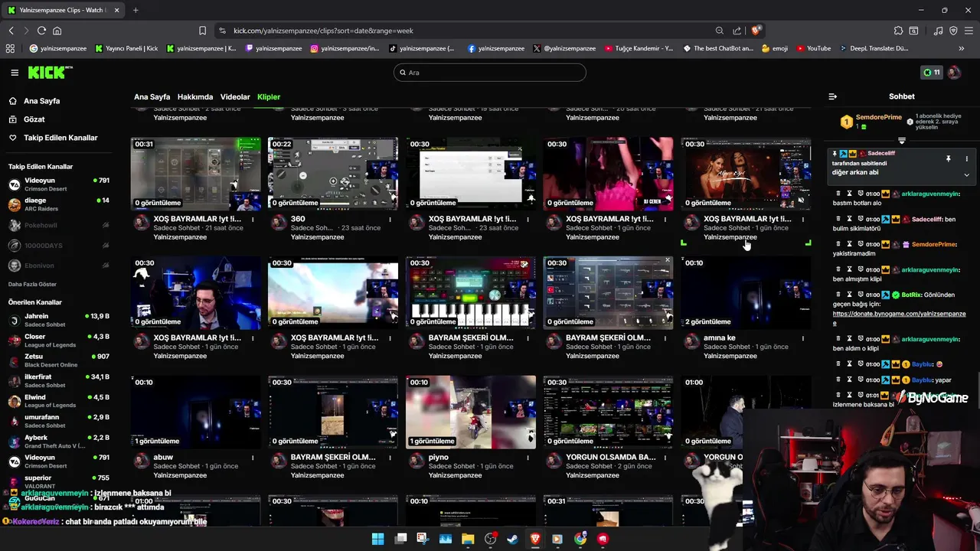
Task: Open recommended channel ilkerfirat
Action: pos(58,381)
